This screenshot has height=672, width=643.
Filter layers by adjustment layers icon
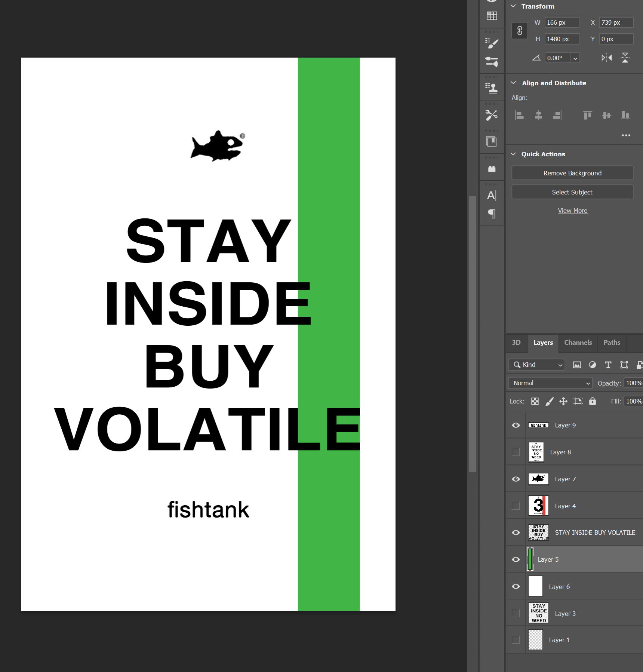593,365
